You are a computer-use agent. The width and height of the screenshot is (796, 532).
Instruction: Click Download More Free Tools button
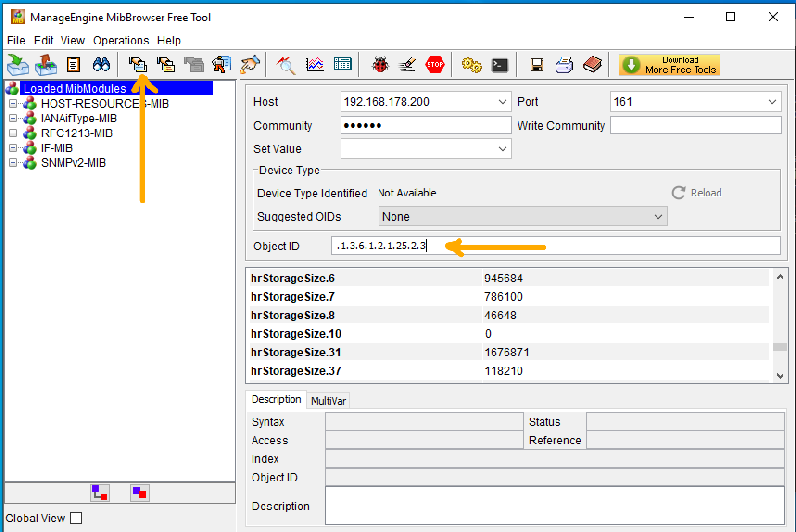click(x=670, y=64)
